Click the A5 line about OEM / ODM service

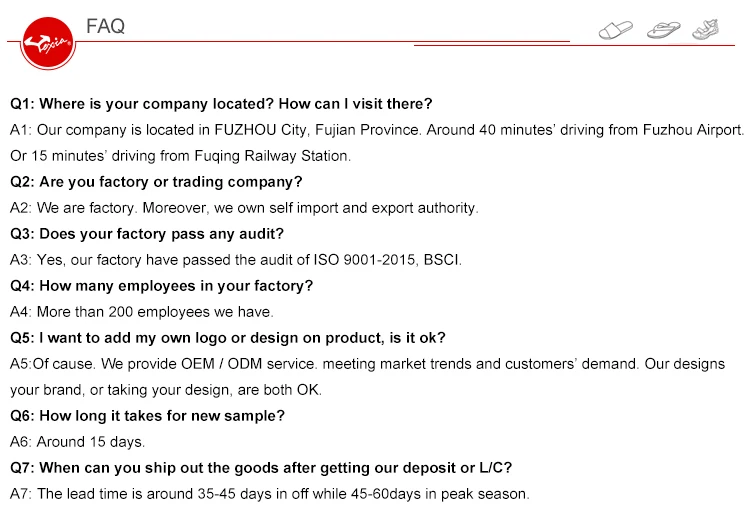click(x=367, y=364)
